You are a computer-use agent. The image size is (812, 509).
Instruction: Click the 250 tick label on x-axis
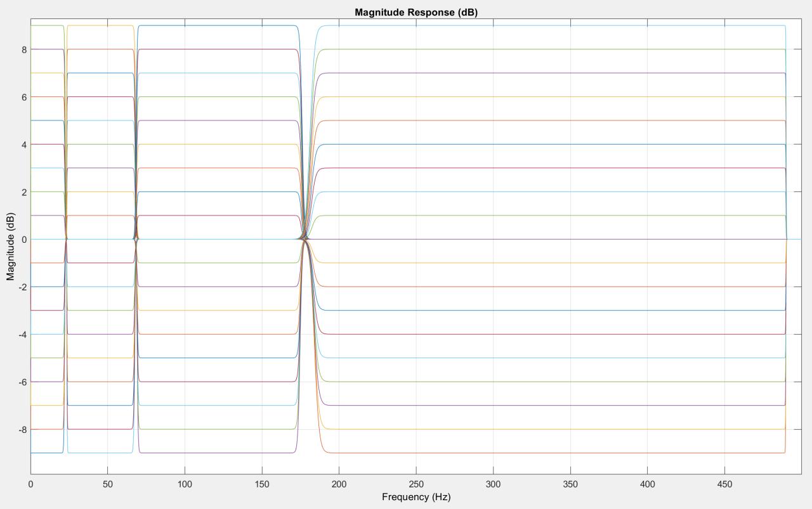416,484
